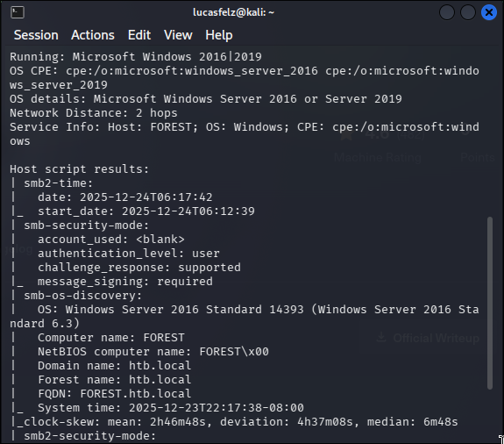The image size is (504, 444).
Task: Open the Help menu
Action: tap(219, 35)
